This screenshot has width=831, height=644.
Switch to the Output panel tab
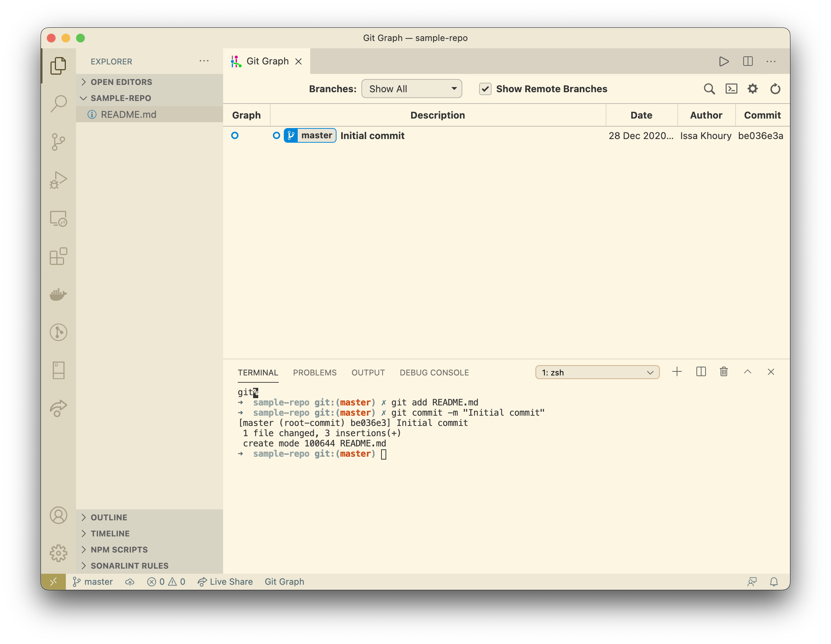(368, 372)
